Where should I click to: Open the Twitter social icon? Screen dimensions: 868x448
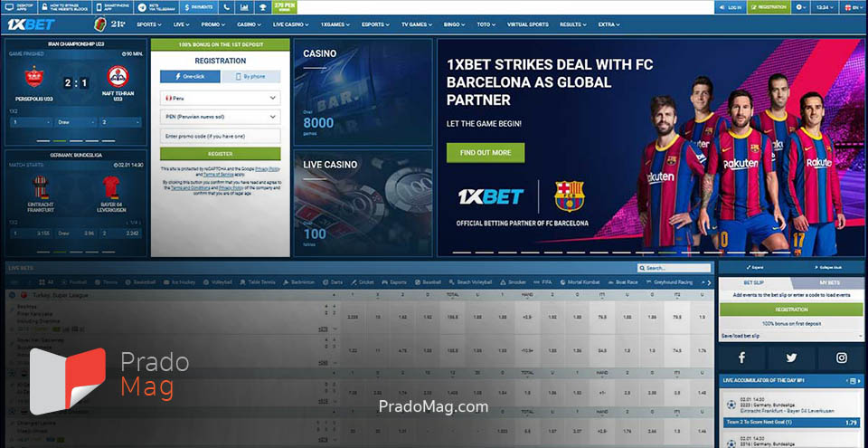click(792, 357)
